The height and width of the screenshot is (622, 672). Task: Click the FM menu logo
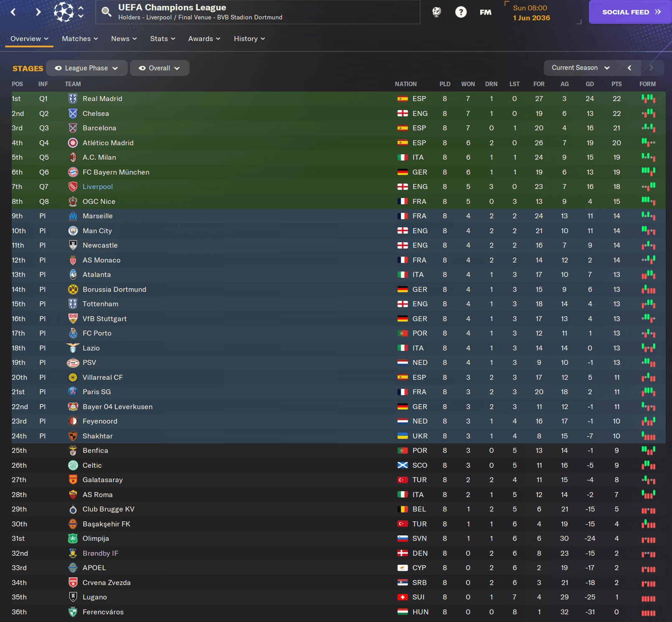[x=485, y=13]
